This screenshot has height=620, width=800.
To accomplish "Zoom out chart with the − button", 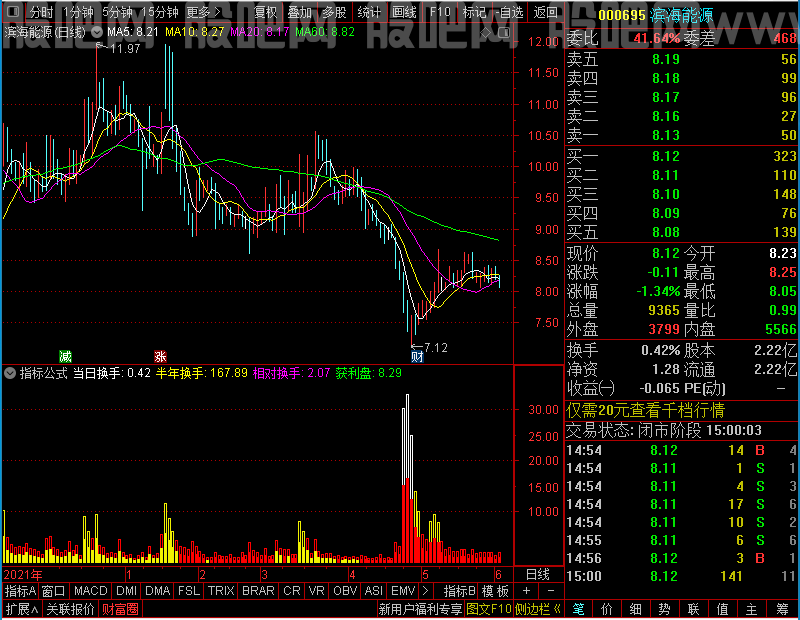I will pos(551,591).
